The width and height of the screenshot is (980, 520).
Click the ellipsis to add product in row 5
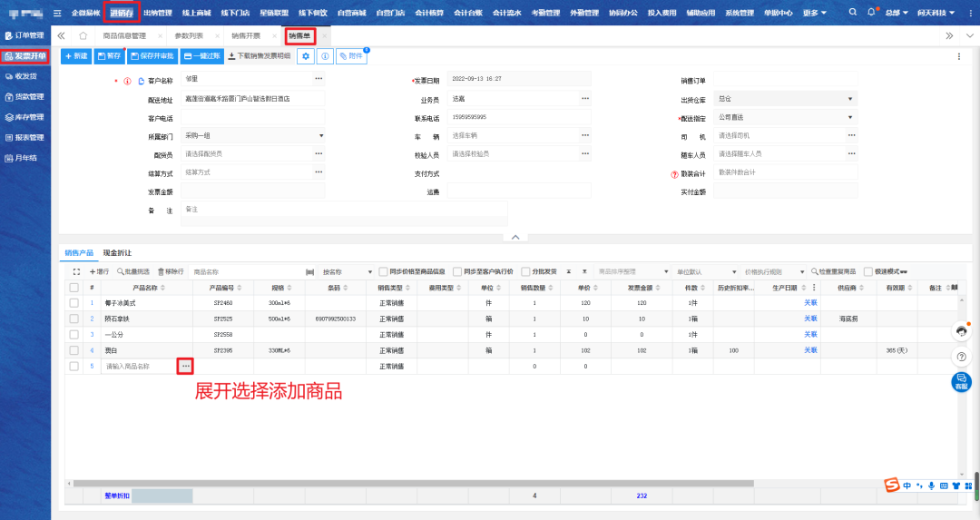(185, 366)
